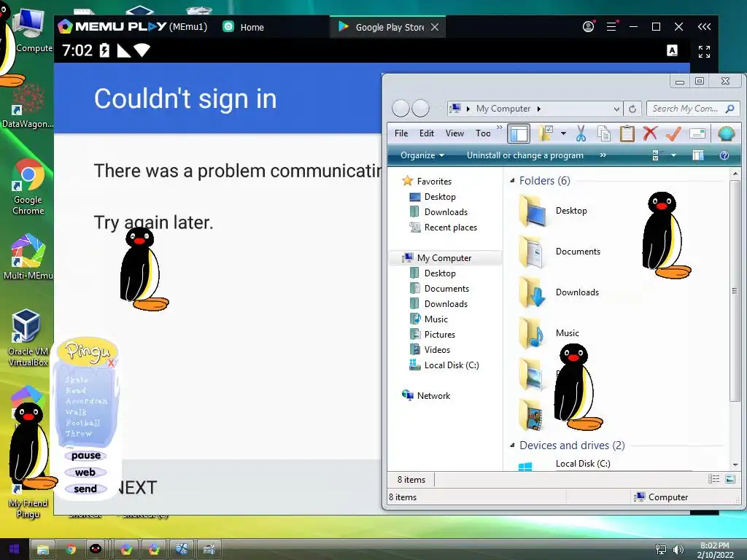
Task: Expand the menu bar overflow chevron
Action: tap(499, 128)
